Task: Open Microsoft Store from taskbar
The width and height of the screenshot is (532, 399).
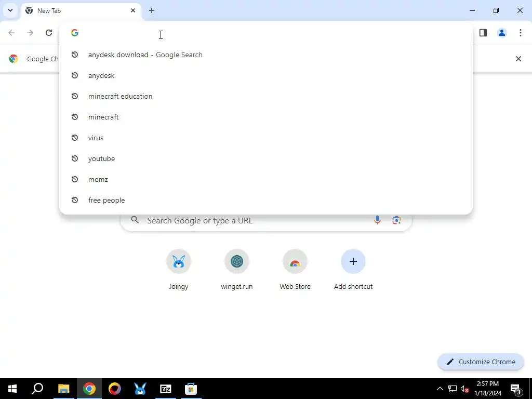Action: [191, 389]
